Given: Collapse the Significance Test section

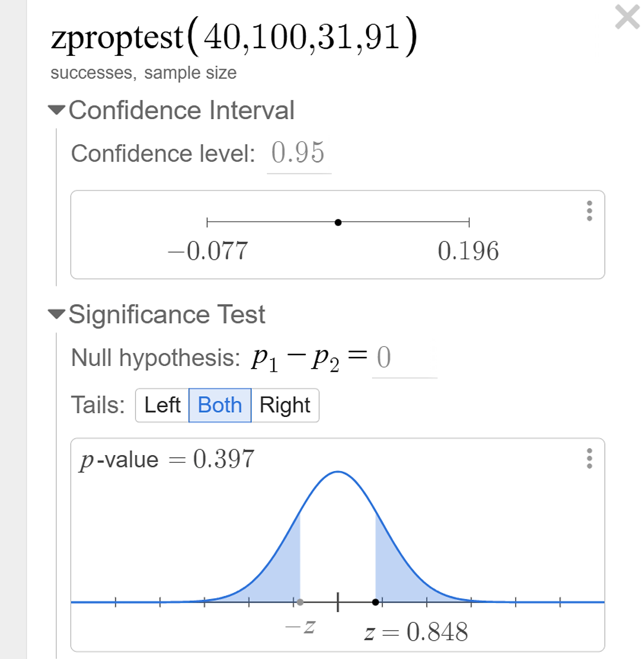Looking at the screenshot, I should coord(56,314).
